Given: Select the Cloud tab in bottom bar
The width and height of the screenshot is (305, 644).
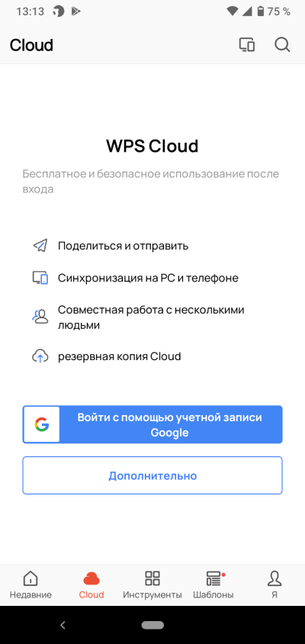Looking at the screenshot, I should [x=91, y=584].
